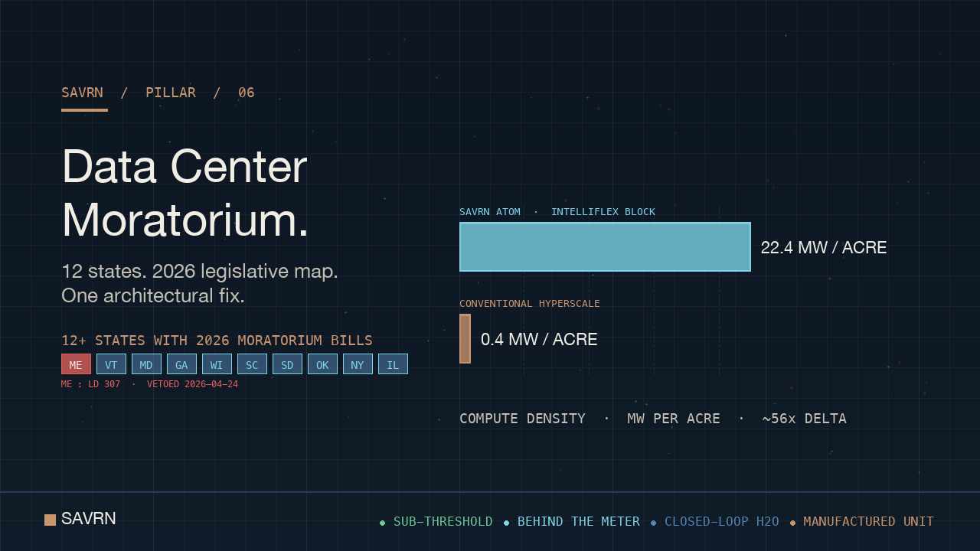
Task: Select the MD state chip
Action: click(x=146, y=364)
